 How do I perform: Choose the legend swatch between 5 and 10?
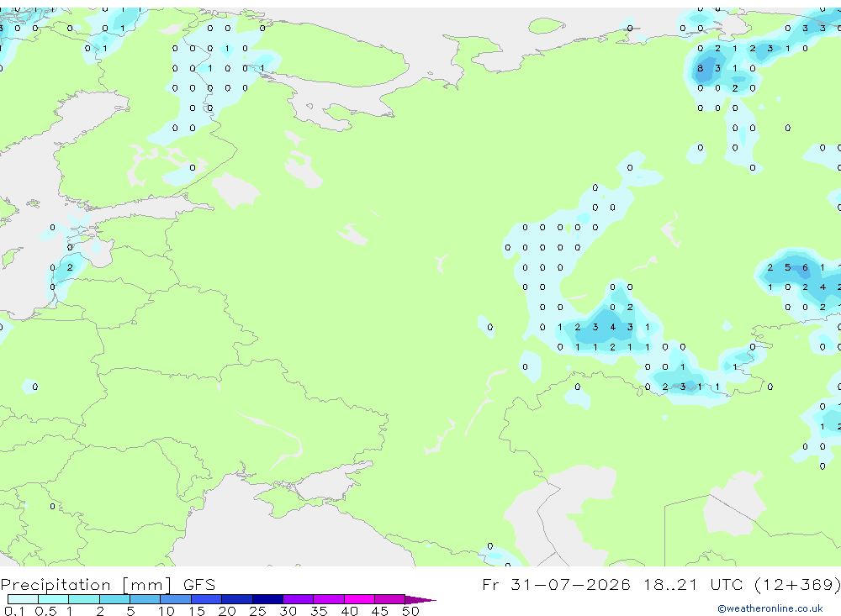[145, 599]
